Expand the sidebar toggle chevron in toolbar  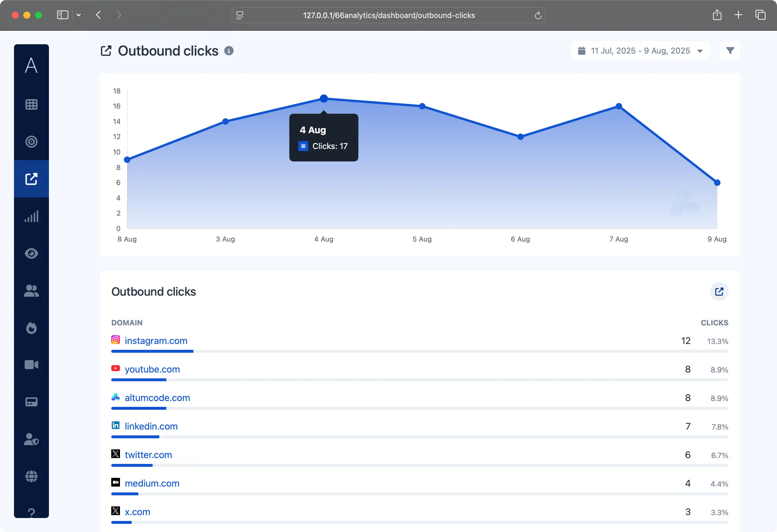click(x=79, y=15)
